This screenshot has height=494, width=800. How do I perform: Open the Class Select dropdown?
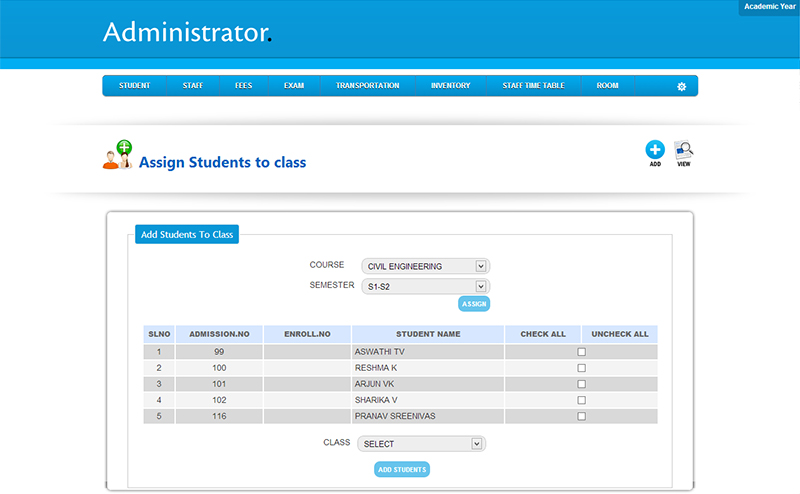click(x=421, y=443)
